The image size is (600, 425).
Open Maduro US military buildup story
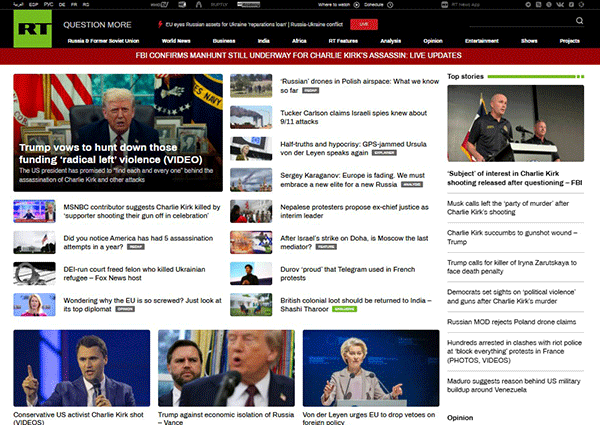click(x=514, y=386)
